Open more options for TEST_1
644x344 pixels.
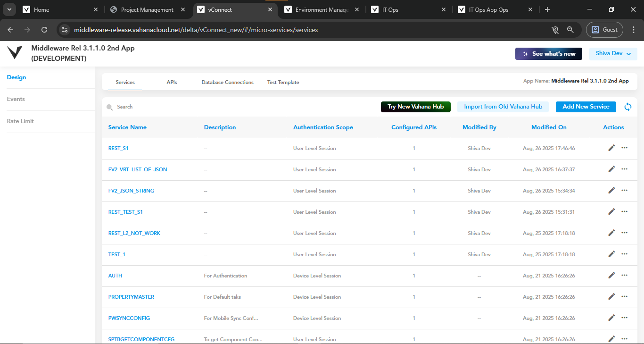tap(625, 254)
